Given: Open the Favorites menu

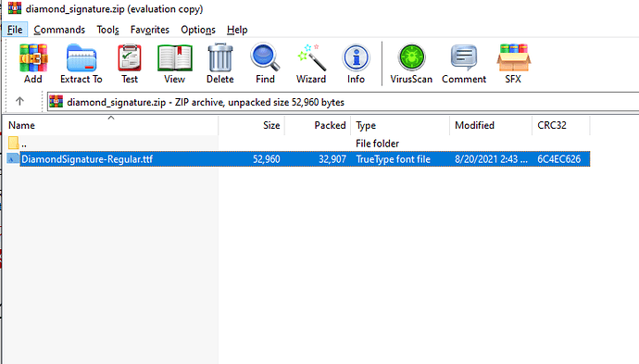Looking at the screenshot, I should pyautogui.click(x=149, y=30).
